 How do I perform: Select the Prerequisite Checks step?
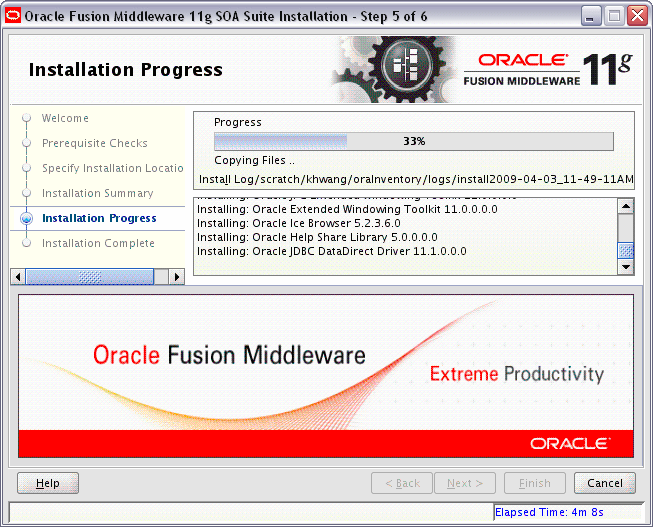point(95,143)
